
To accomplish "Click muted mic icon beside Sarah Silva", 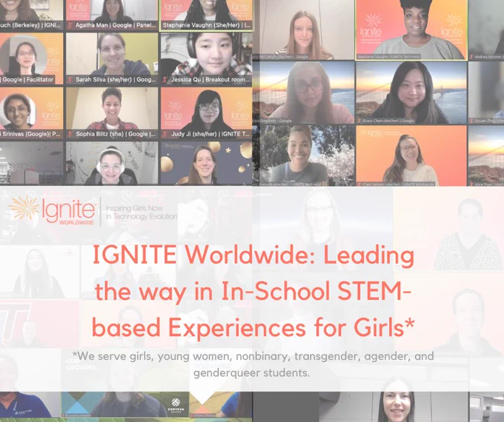I will click(x=70, y=80).
